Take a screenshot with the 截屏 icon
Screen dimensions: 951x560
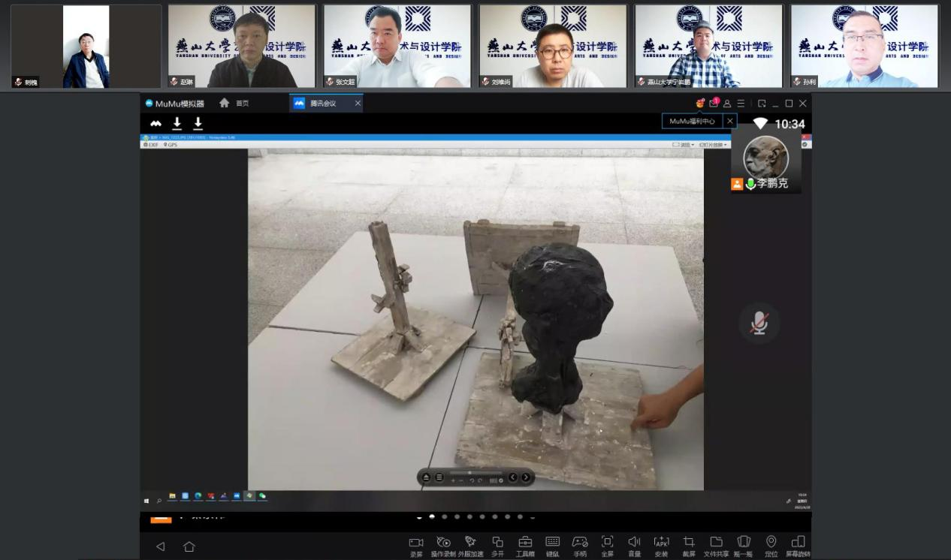(x=689, y=543)
